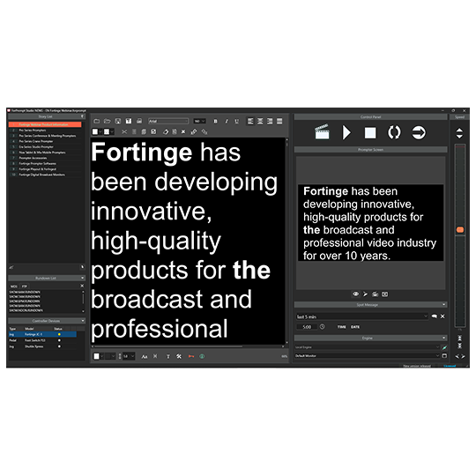
Task: Open the last 5 min spot message dropdown
Action: 362,316
